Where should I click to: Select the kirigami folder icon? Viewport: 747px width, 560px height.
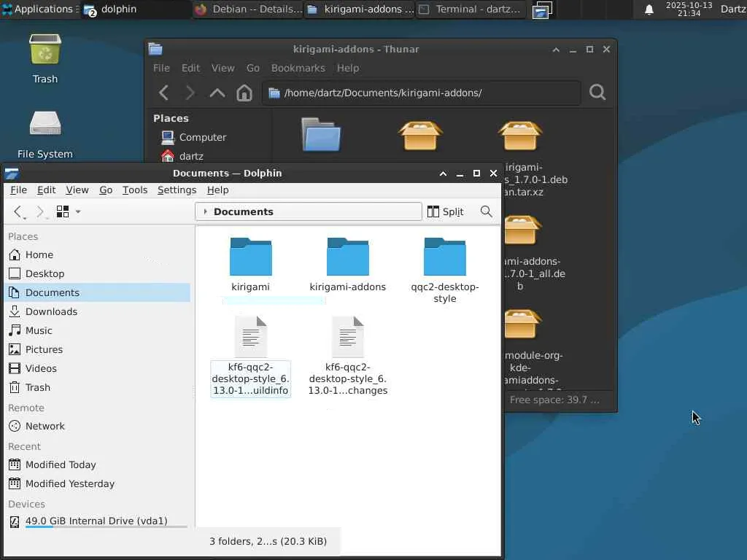251,257
